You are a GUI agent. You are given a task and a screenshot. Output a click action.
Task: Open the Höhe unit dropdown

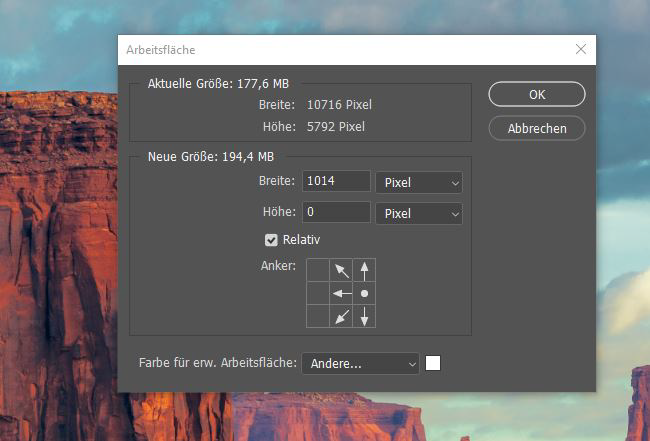(418, 213)
